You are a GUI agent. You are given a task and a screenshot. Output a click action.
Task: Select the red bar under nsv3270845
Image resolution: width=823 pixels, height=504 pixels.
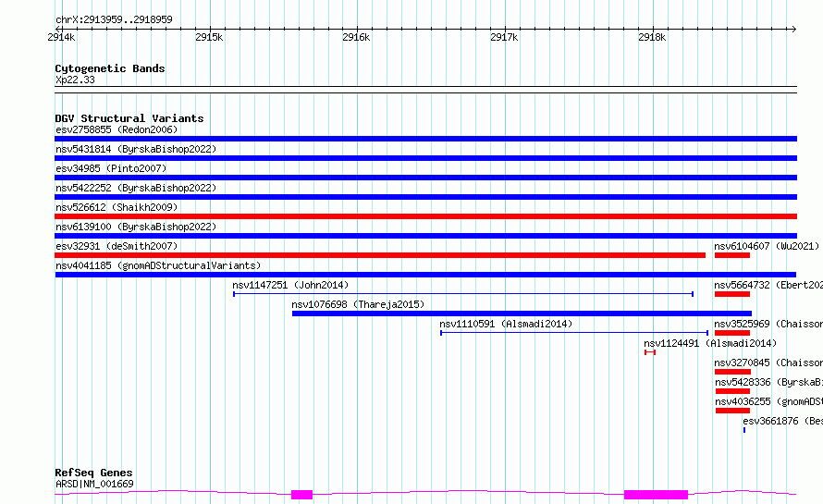coord(732,372)
